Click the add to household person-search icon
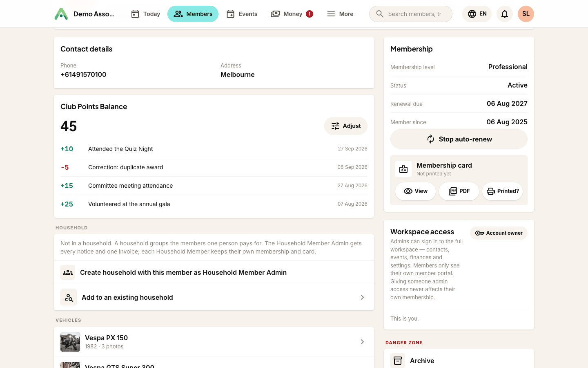The height and width of the screenshot is (368, 588). [69, 297]
